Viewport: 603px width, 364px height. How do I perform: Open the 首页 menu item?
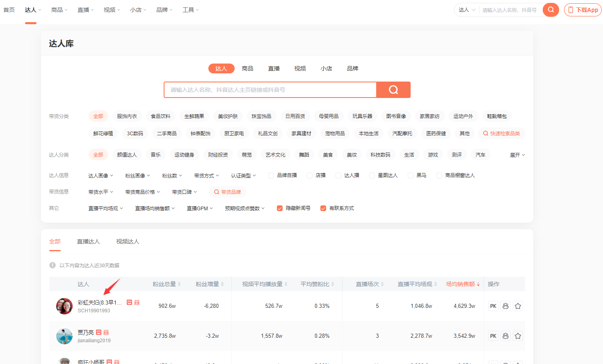pos(9,10)
